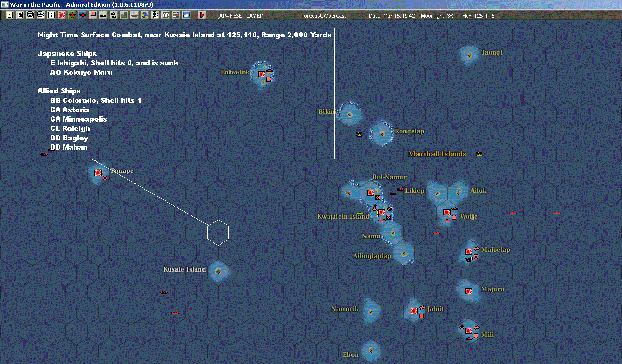
Task: Click the 'AO Kokuyo Maru' ship line
Action: pyautogui.click(x=82, y=73)
